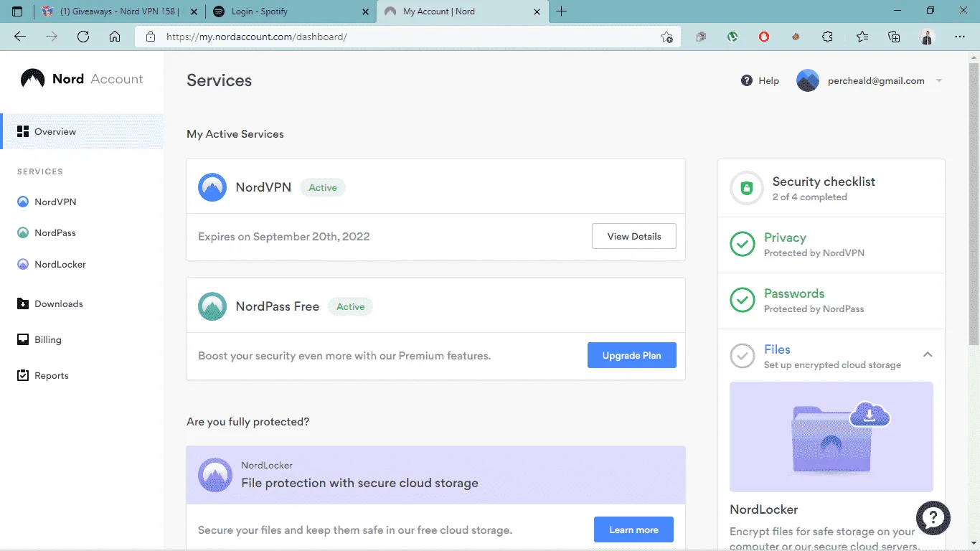Click the Nord Account logo

[x=82, y=79]
